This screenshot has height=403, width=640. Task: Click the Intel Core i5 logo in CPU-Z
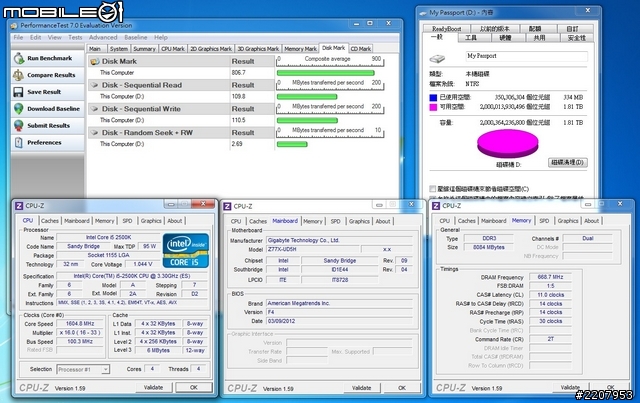[186, 250]
